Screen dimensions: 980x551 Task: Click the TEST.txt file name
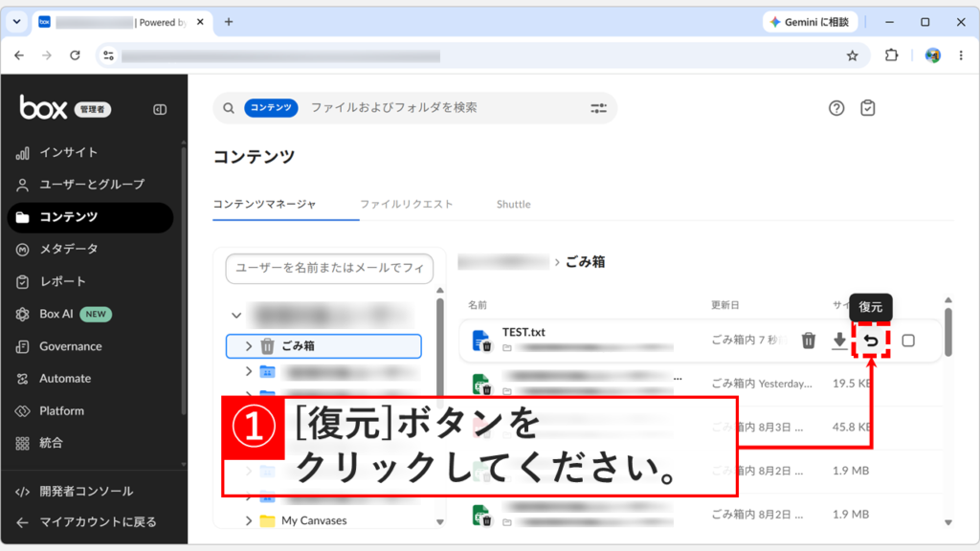(523, 332)
